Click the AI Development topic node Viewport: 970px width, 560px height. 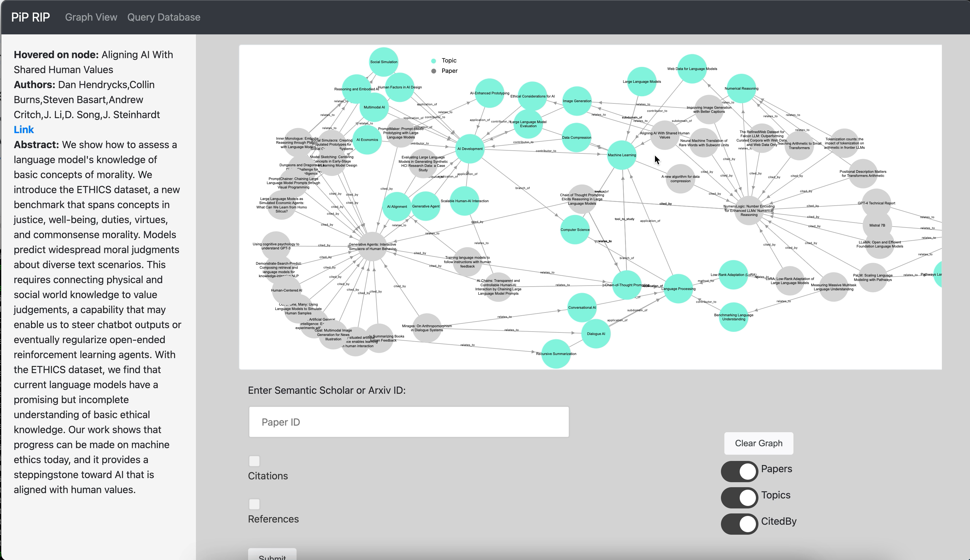(470, 149)
